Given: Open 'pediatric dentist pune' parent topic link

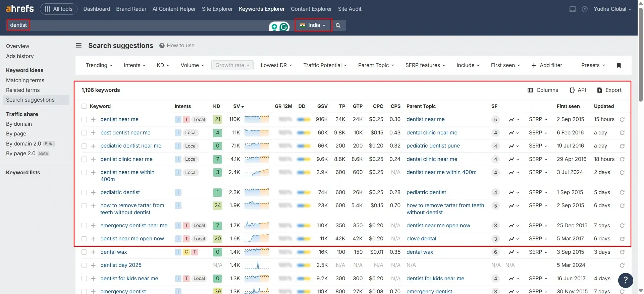Looking at the screenshot, I should [433, 146].
